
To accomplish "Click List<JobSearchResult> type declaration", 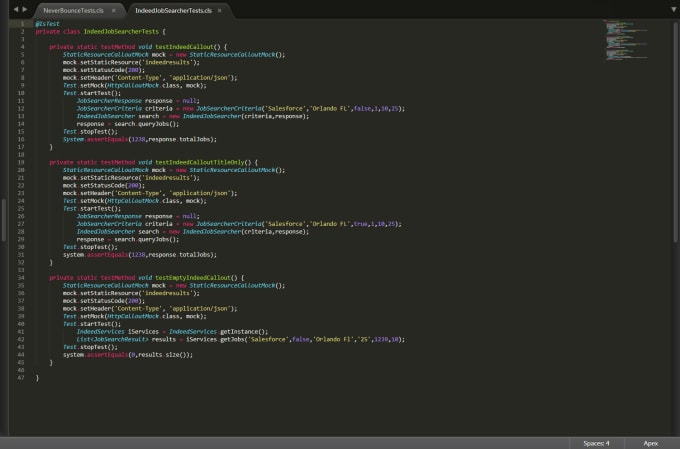I will pyautogui.click(x=112, y=339).
